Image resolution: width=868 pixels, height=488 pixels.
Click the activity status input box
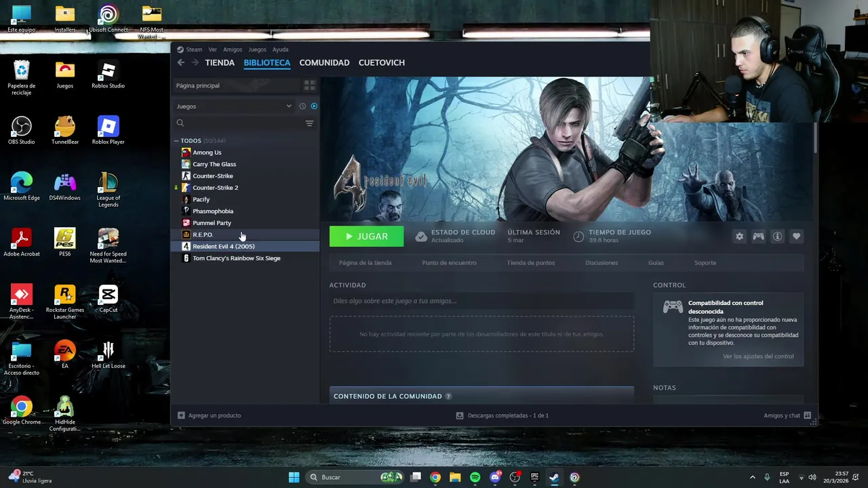click(481, 301)
